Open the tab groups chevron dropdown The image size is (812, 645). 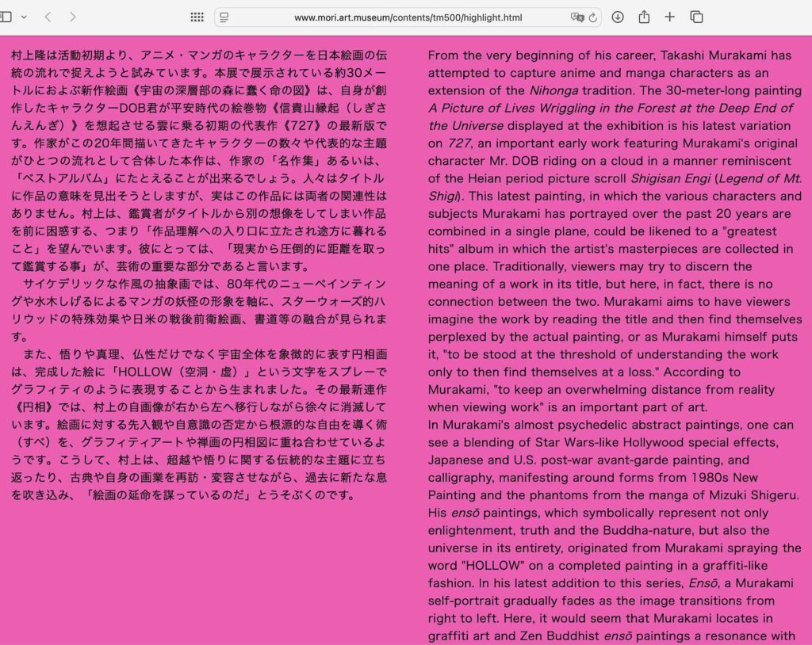click(x=24, y=17)
